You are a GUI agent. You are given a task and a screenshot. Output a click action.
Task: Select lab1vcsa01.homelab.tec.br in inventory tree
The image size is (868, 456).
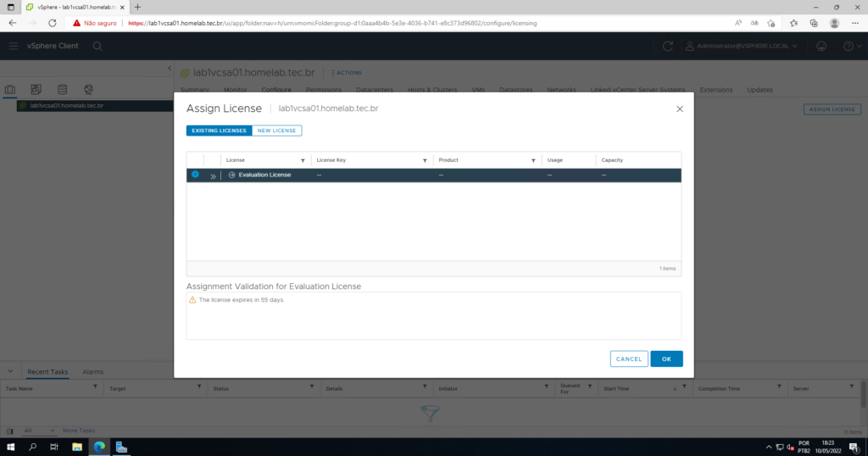click(66, 106)
